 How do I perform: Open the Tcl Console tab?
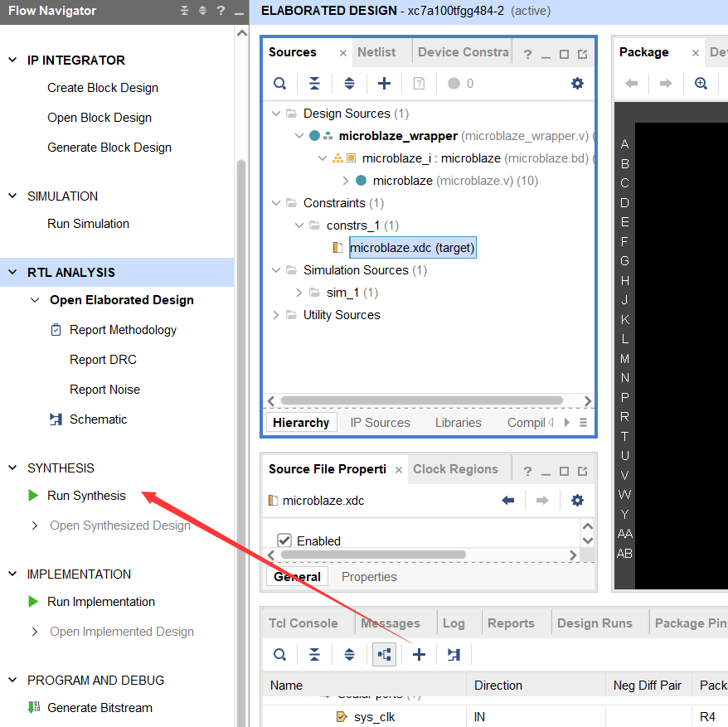(x=303, y=623)
